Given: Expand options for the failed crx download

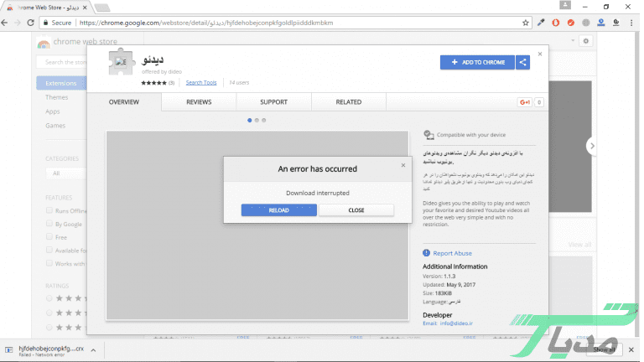Looking at the screenshot, I should (93, 350).
